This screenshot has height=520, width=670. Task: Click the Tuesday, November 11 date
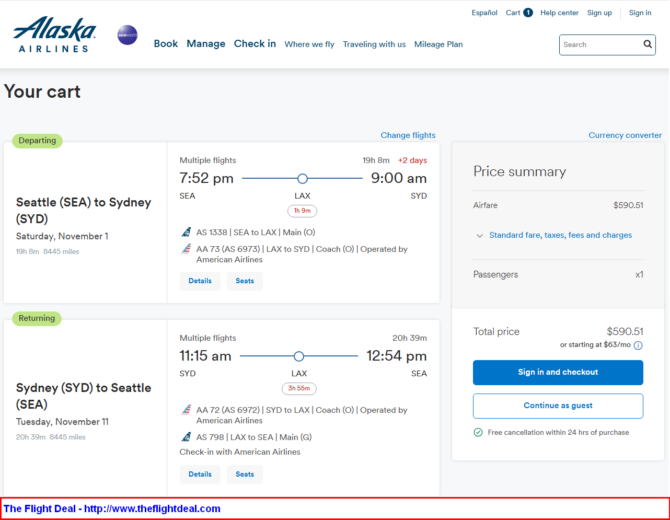[62, 422]
